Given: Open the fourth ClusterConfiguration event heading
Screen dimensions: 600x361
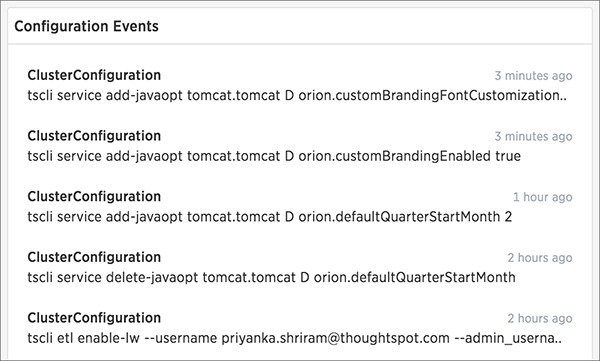Looking at the screenshot, I should pos(94,257).
